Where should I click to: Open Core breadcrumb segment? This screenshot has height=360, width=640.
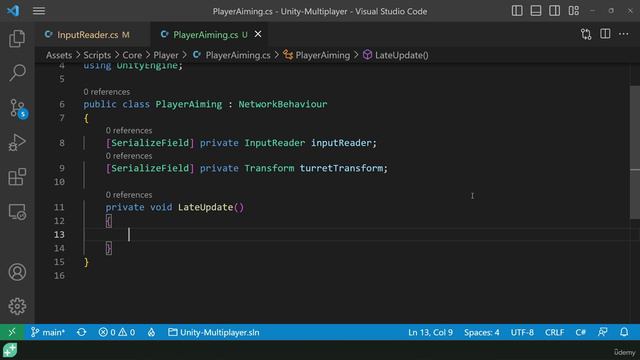132,55
